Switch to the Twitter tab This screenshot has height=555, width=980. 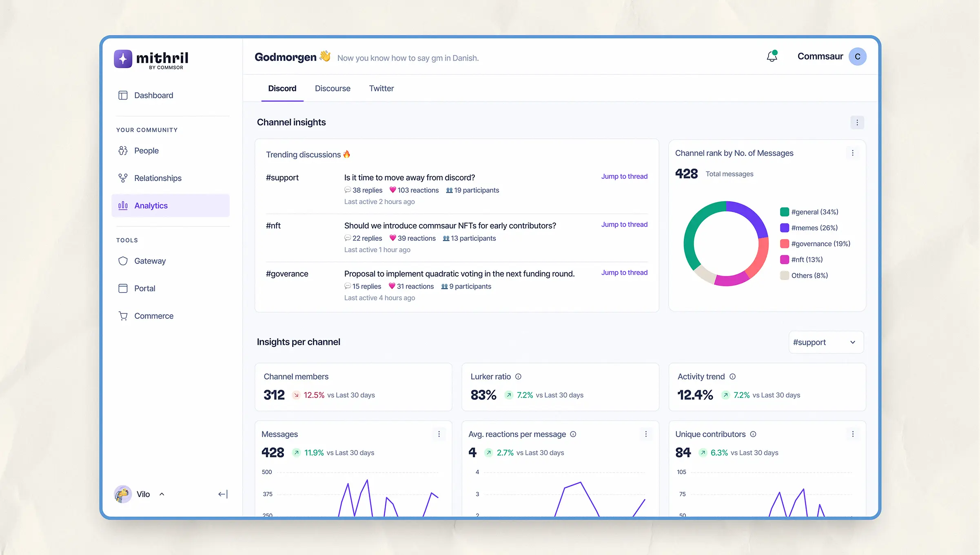(x=381, y=89)
